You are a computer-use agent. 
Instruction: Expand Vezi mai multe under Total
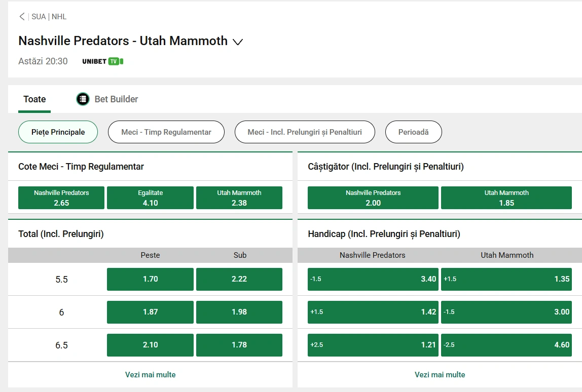coord(150,375)
